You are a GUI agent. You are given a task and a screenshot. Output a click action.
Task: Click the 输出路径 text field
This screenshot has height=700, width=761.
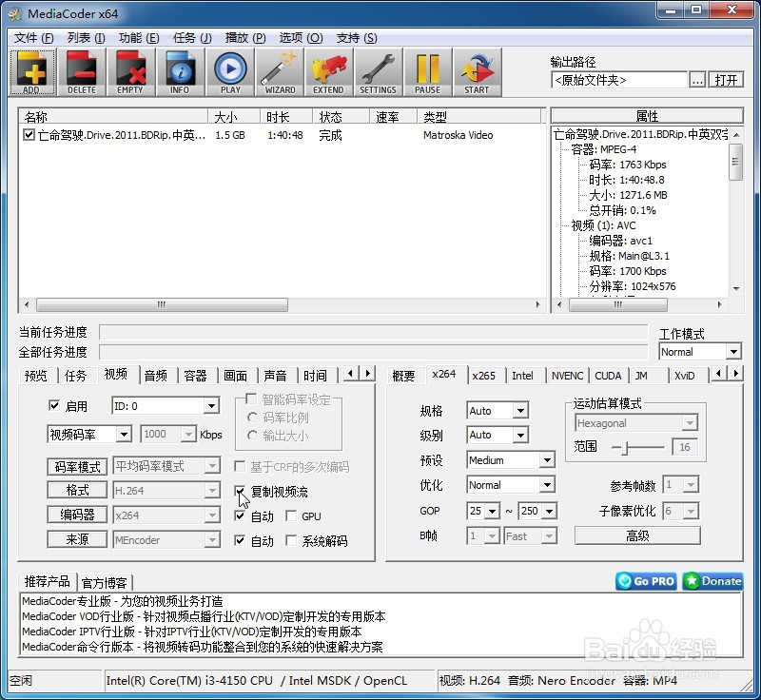point(619,80)
